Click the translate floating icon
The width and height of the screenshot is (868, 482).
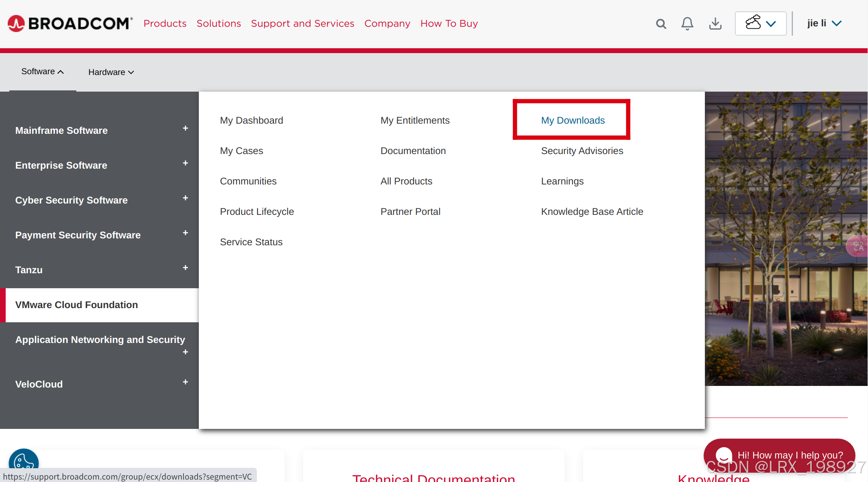click(858, 246)
